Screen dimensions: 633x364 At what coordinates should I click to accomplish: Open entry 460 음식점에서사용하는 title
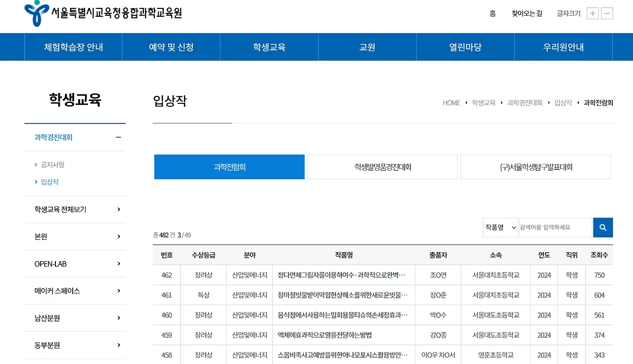(343, 315)
